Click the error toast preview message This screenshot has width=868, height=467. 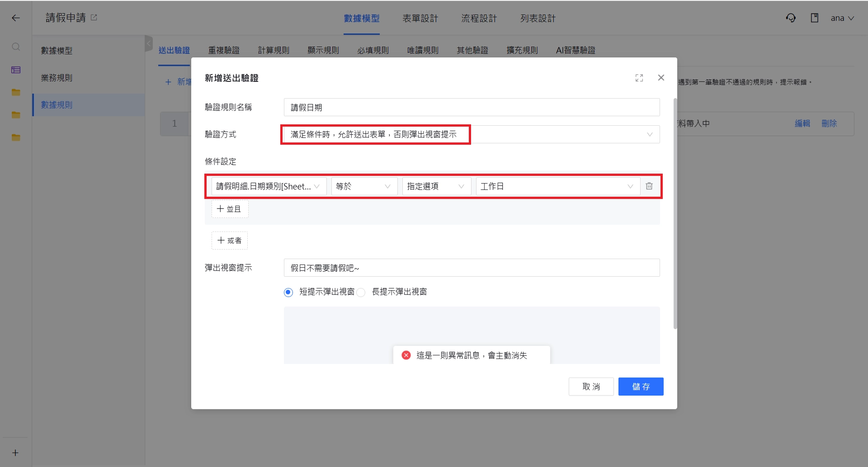tap(472, 355)
